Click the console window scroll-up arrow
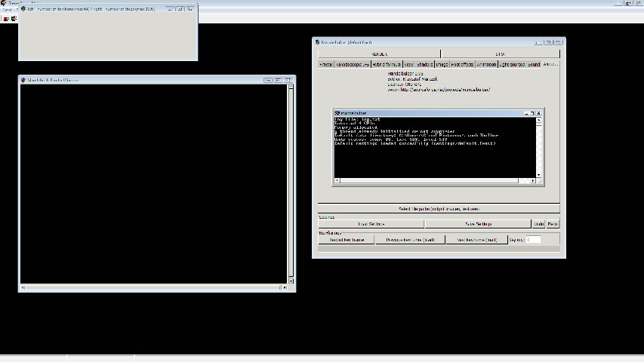The image size is (644, 362). pos(538,120)
